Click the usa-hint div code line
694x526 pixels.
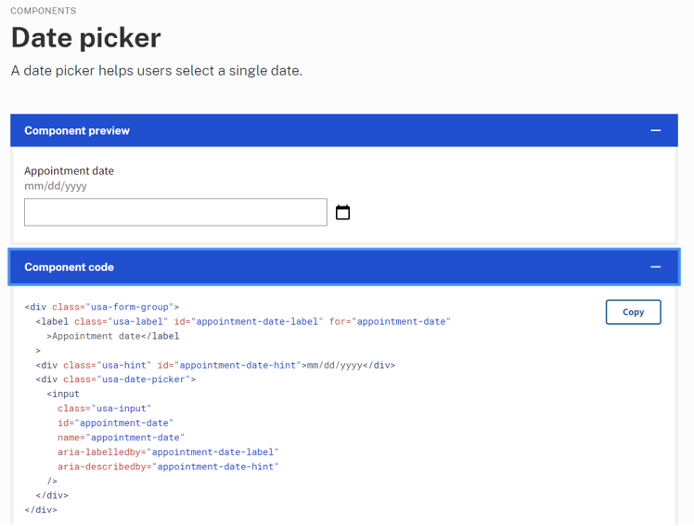point(216,365)
